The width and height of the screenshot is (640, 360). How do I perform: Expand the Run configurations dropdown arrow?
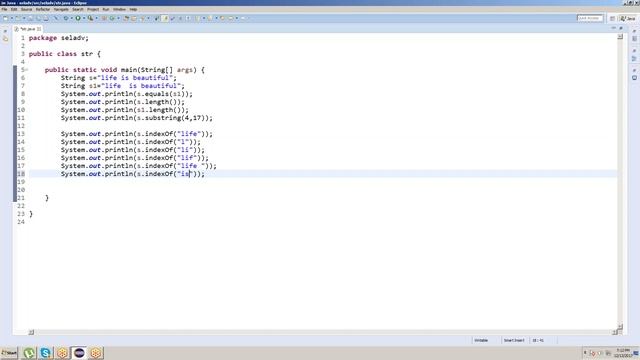tap(84, 18)
